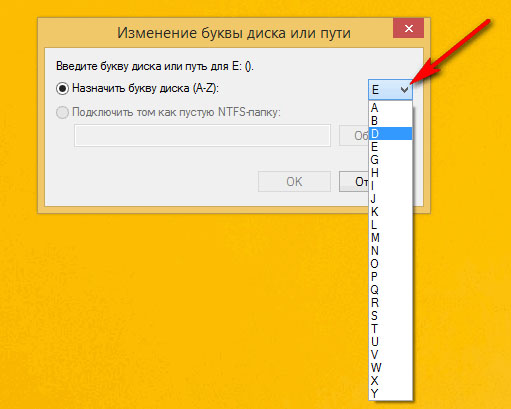Click the partially hidden Отмена button
The height and width of the screenshot is (409, 511).
click(354, 182)
